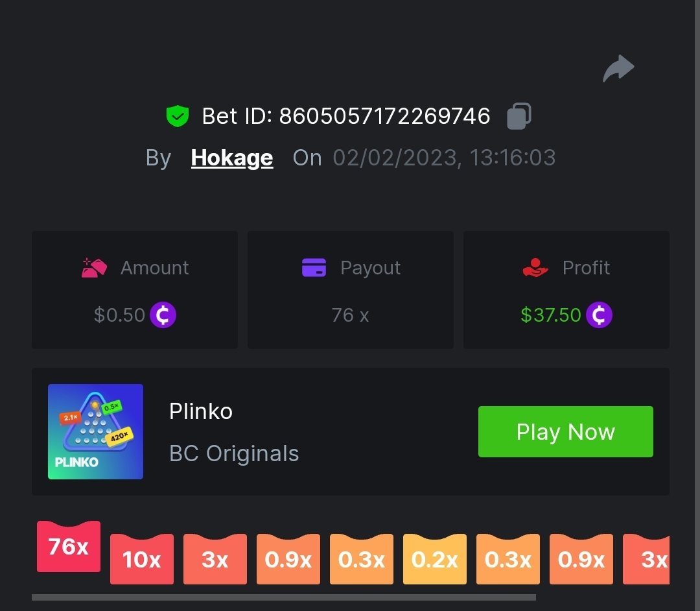Click the horizontal scrollbar under multipliers

point(284,597)
